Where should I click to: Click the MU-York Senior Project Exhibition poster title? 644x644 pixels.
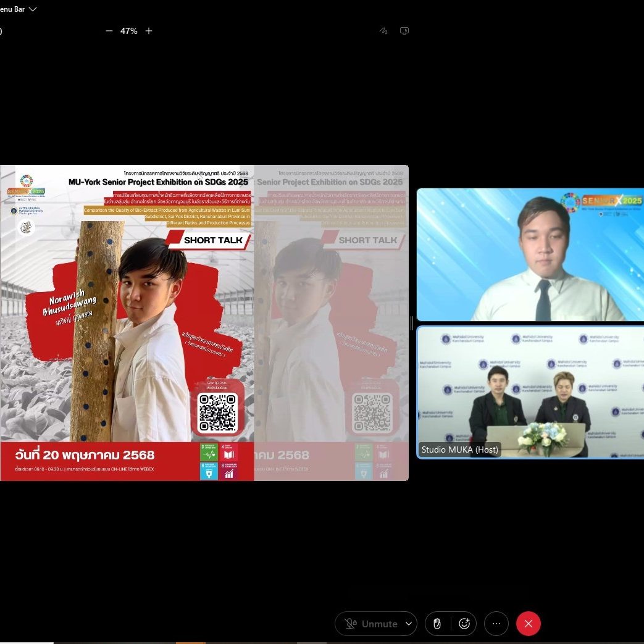(158, 182)
